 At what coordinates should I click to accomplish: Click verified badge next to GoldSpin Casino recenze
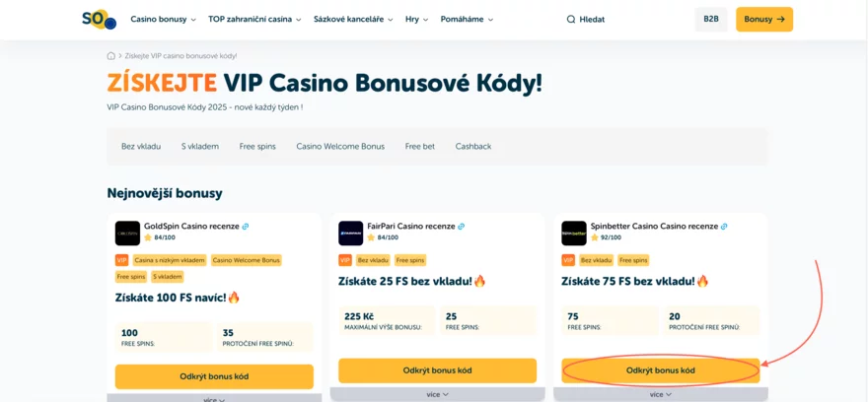(246, 227)
